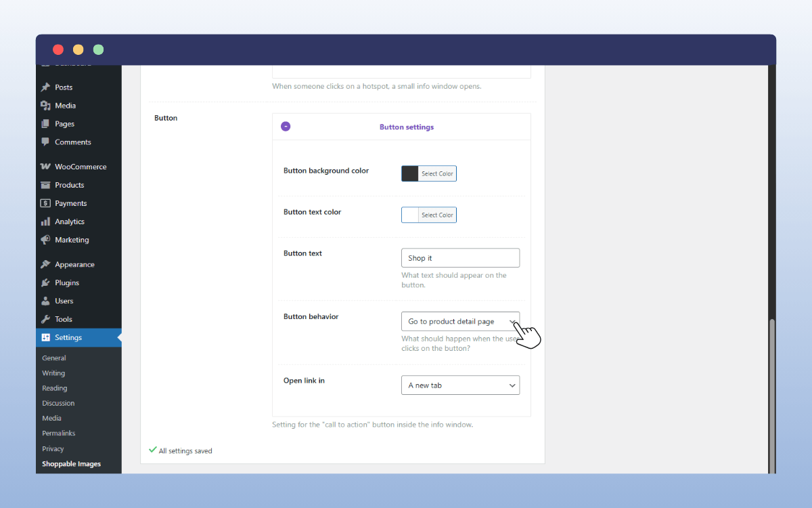812x508 pixels.
Task: Click the page vertical scrollbar thumb
Action: tap(772, 396)
